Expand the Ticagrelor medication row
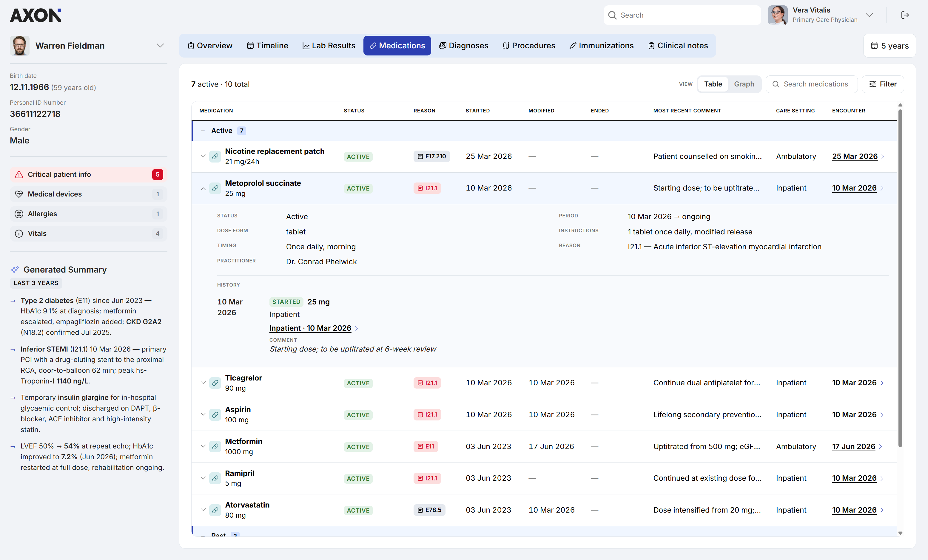This screenshot has height=560, width=928. pyautogui.click(x=203, y=383)
